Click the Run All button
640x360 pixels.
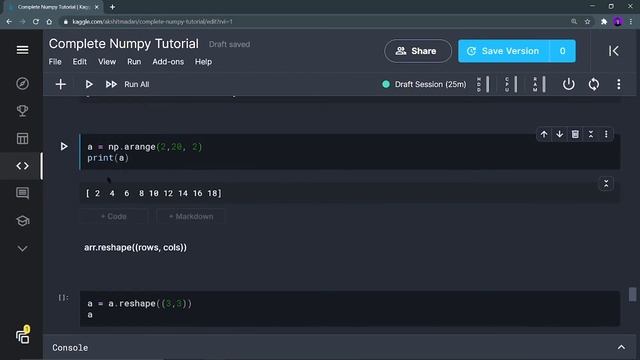(x=128, y=84)
